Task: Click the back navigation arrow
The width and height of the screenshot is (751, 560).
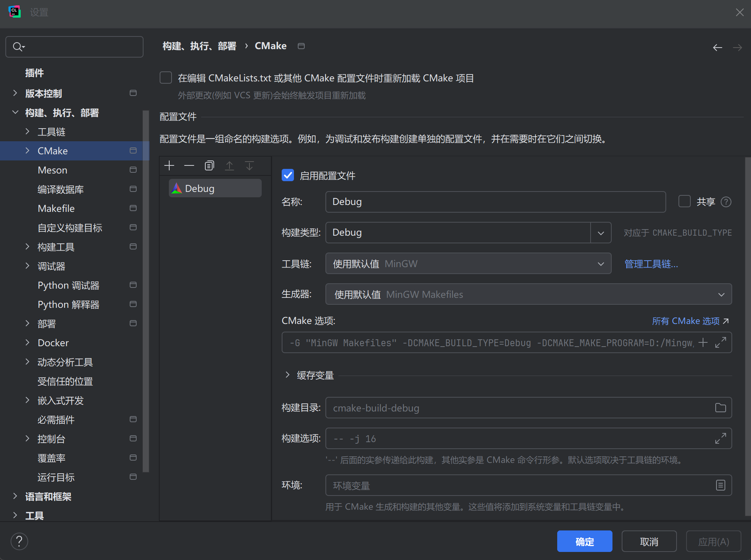Action: [x=717, y=48]
